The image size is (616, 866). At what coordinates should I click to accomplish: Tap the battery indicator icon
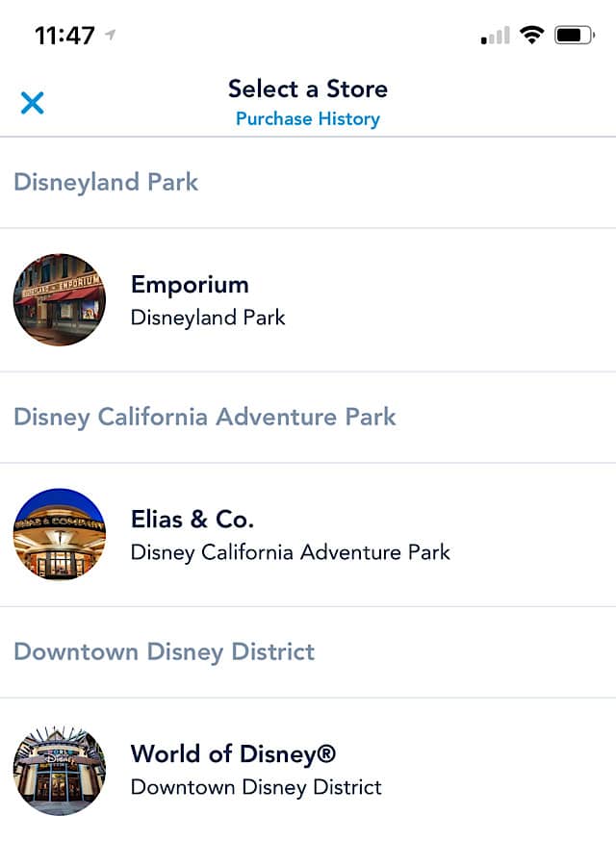[x=574, y=36]
